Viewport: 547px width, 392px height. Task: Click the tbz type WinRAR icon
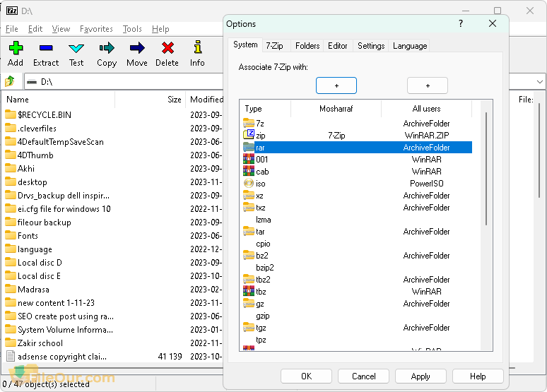coord(248,291)
